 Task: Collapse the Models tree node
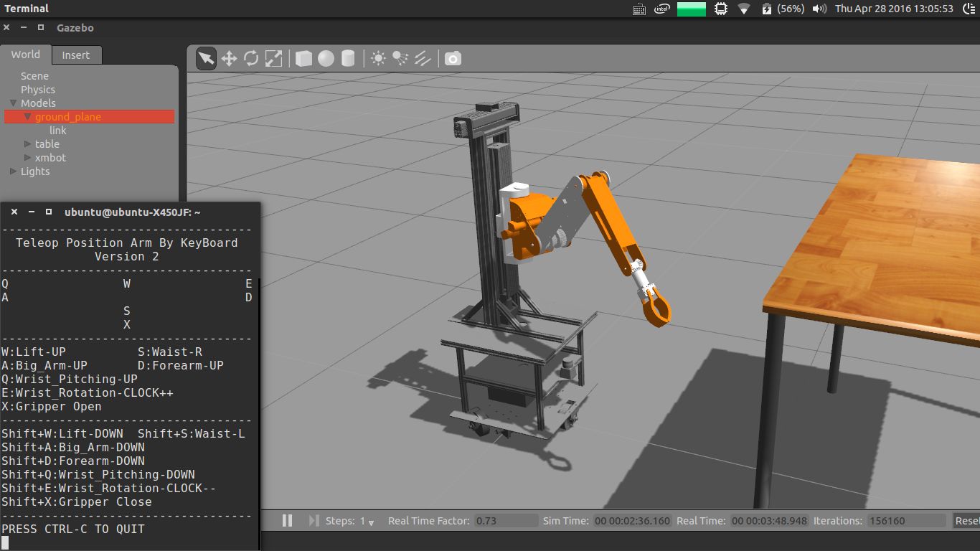click(14, 103)
